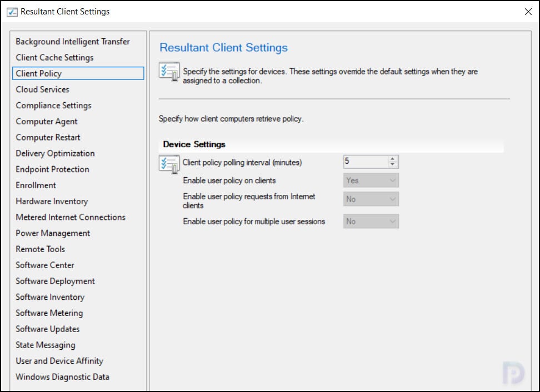Click the 'Specify how client computers retrieve policy' text
The height and width of the screenshot is (392, 540).
tap(231, 119)
